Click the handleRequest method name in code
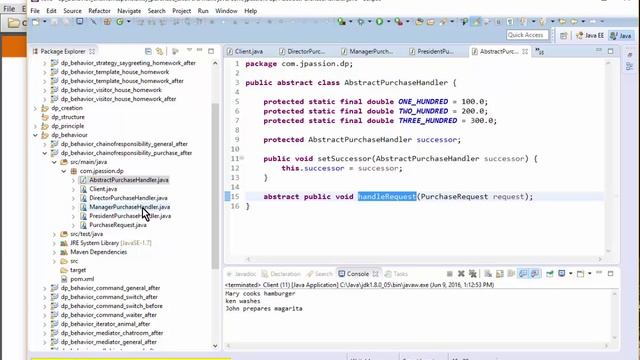The height and width of the screenshot is (360, 640). coord(387,197)
